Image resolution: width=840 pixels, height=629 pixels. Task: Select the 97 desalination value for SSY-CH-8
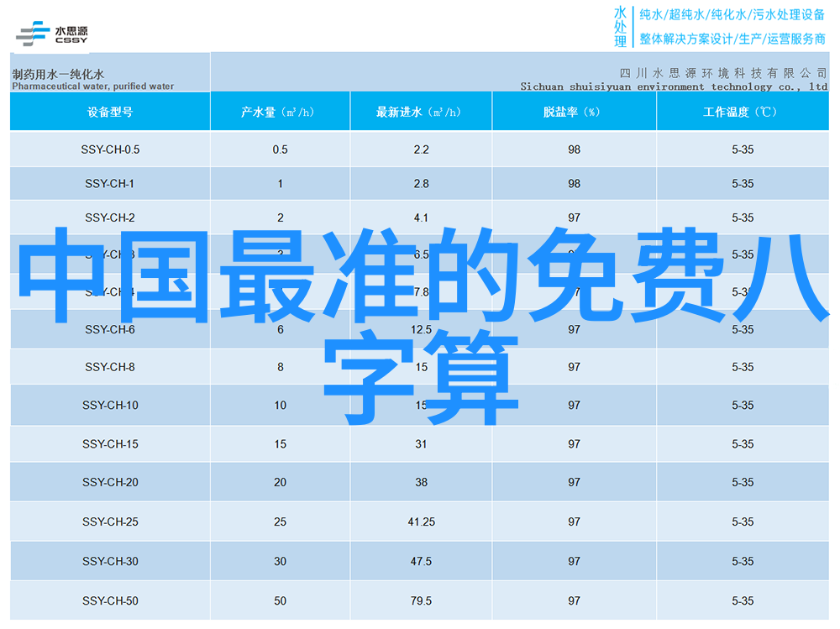point(575,367)
